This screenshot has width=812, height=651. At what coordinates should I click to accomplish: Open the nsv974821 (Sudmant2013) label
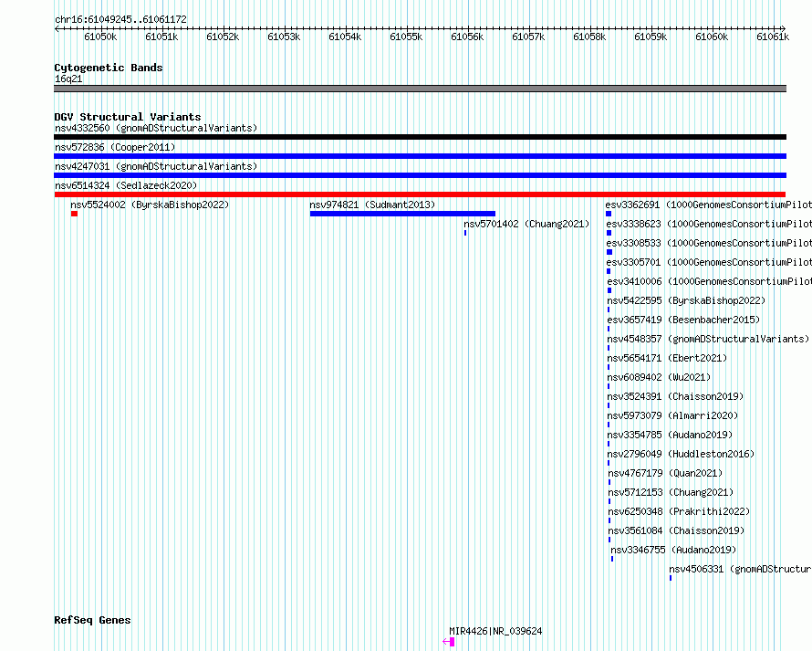click(372, 205)
